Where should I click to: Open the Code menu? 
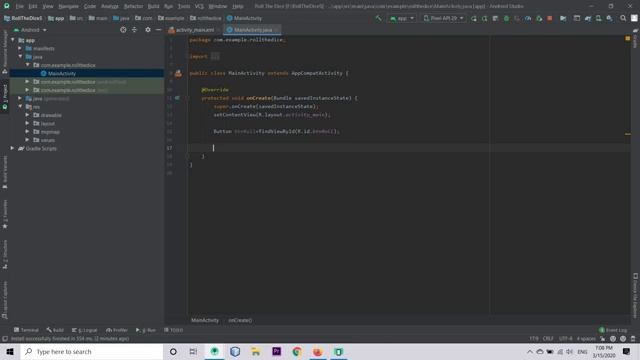(x=89, y=6)
